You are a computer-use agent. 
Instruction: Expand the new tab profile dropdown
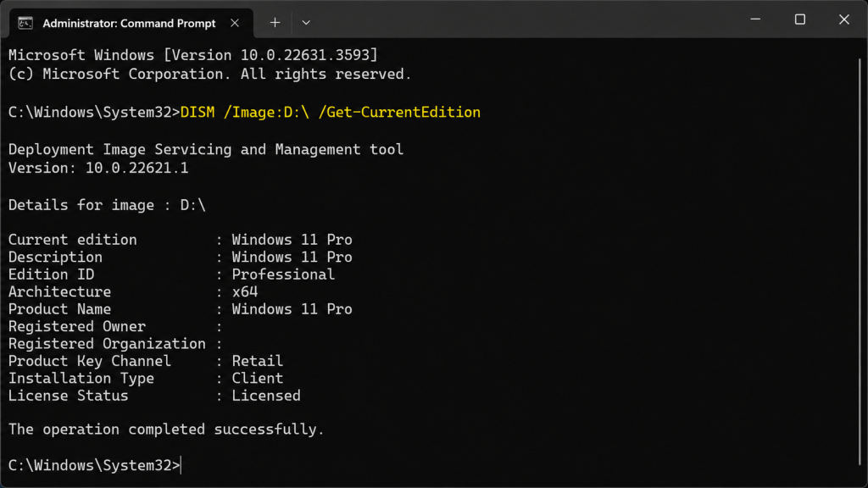(x=305, y=23)
